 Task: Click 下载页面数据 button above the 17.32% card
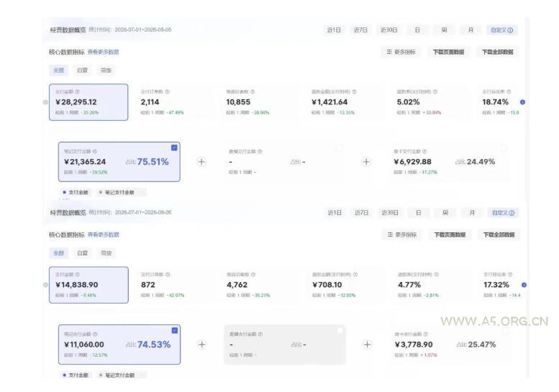pyautogui.click(x=450, y=235)
